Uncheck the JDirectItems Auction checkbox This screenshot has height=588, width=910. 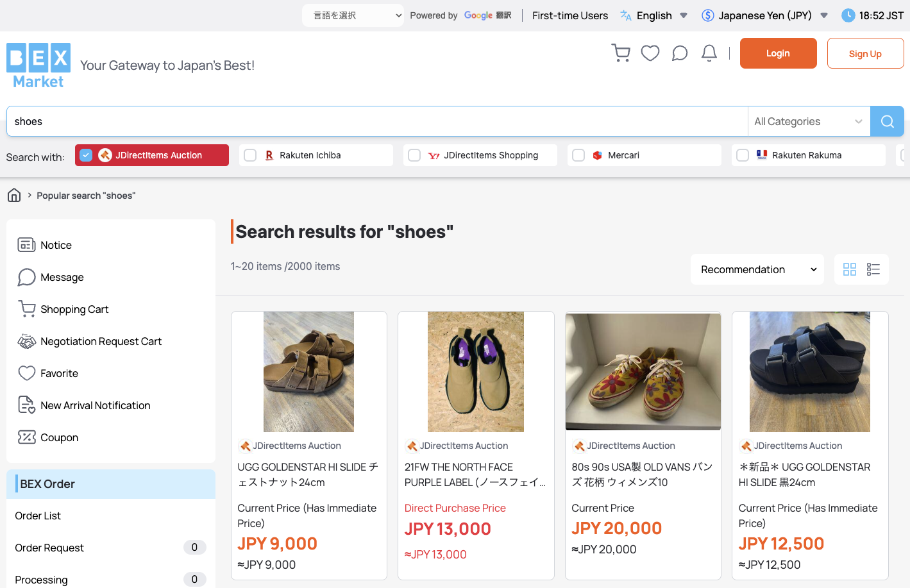(86, 155)
